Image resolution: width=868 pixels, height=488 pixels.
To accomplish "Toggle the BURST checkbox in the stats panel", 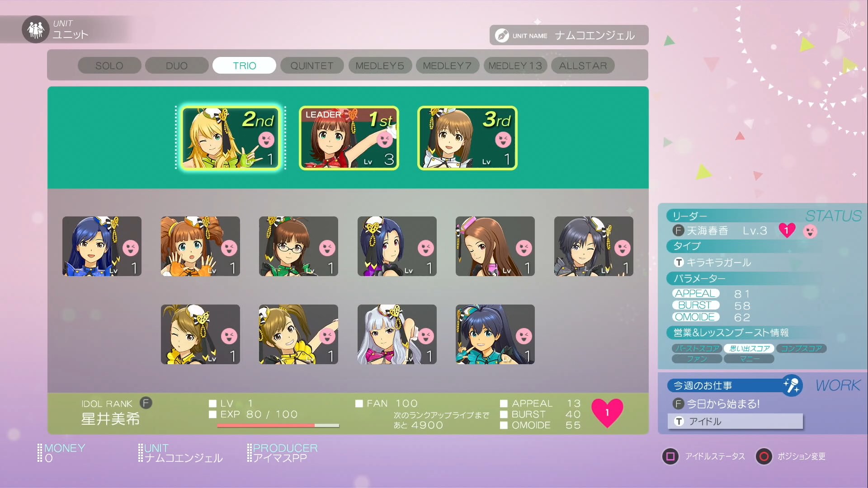I will point(504,414).
